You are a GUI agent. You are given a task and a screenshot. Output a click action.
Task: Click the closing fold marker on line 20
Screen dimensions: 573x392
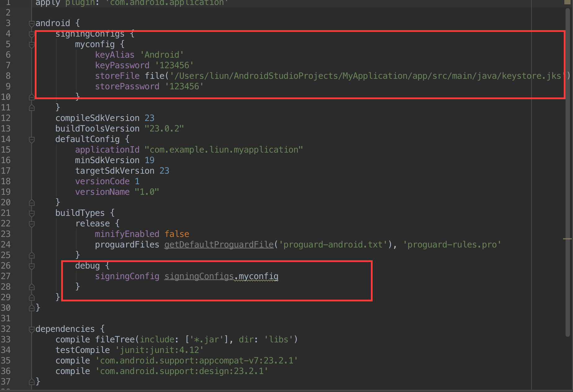pos(32,203)
